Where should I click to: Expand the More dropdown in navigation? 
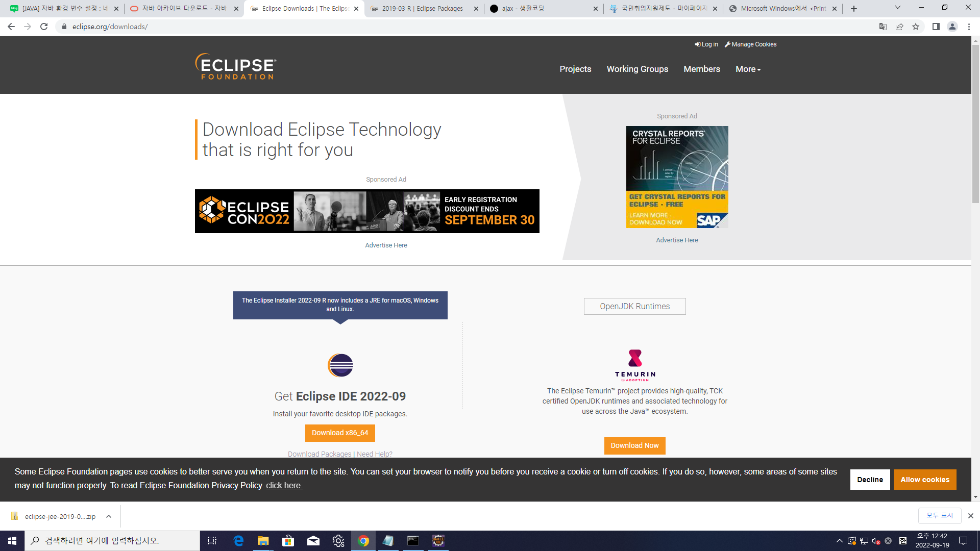748,69
